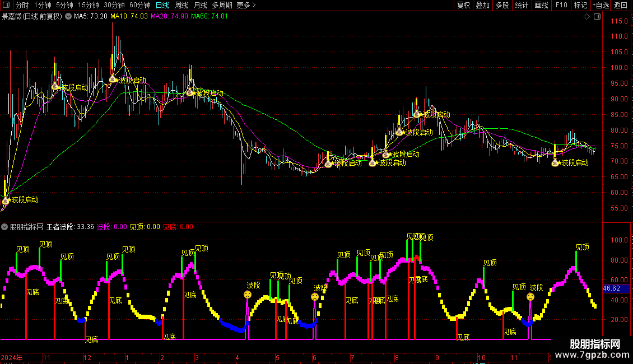Toggle 叠加 overlay mode

click(x=482, y=5)
